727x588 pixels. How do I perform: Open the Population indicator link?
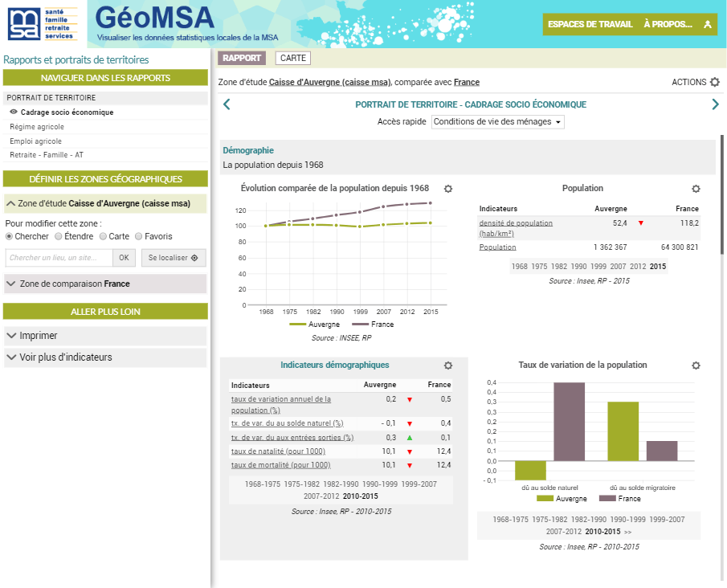[497, 247]
